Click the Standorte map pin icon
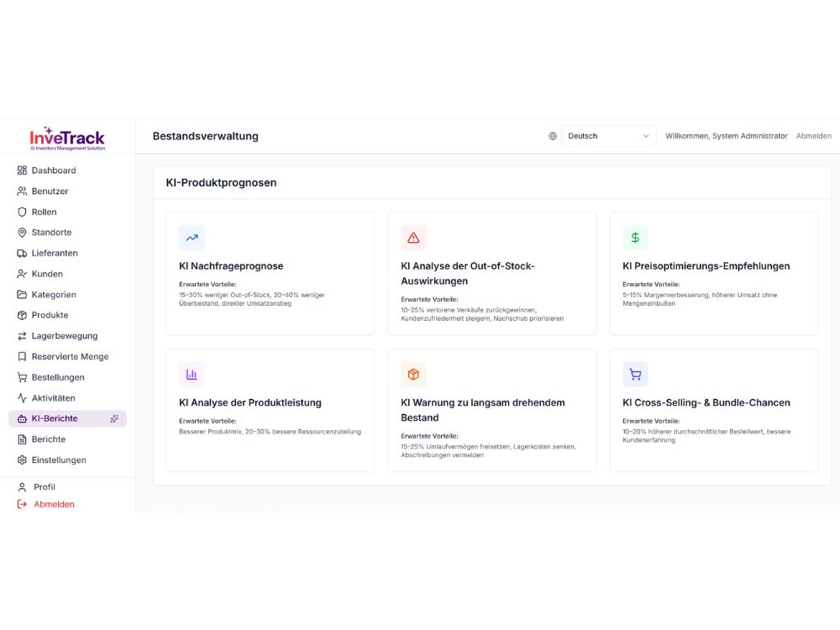The width and height of the screenshot is (840, 630). point(22,233)
